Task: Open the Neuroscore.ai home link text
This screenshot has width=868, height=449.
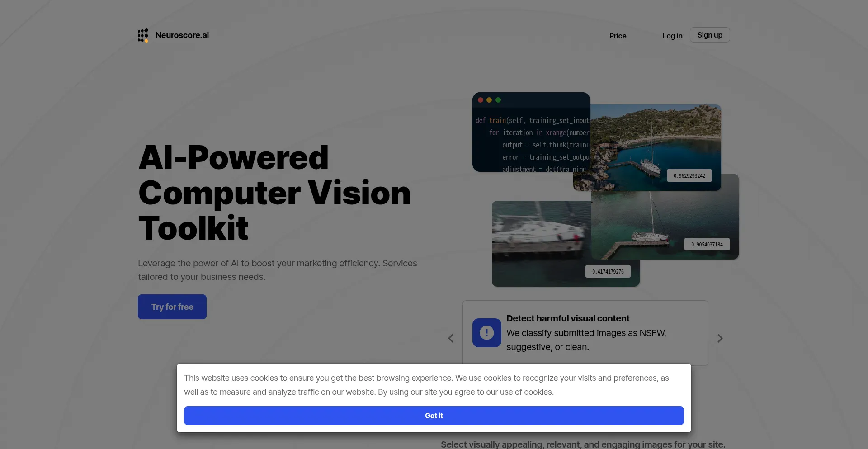Action: 182,35
